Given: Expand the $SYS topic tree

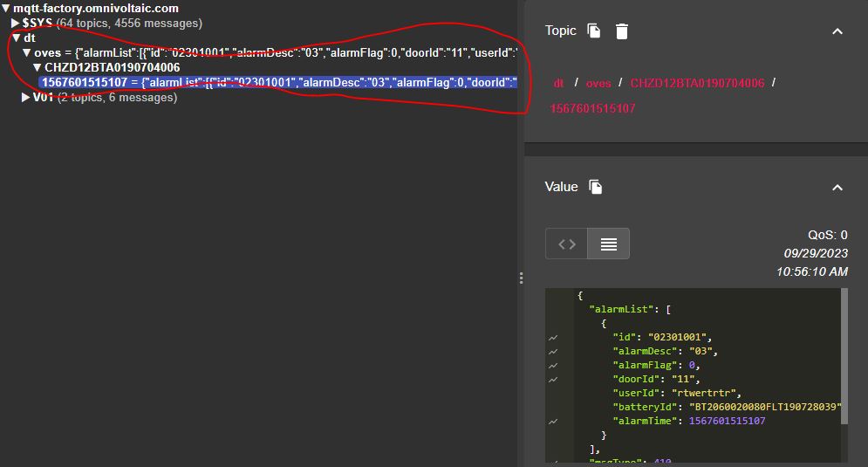Looking at the screenshot, I should (x=16, y=24).
